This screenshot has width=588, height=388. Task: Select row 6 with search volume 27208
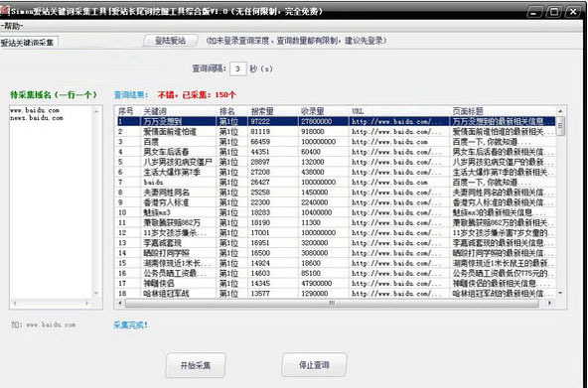(336, 172)
